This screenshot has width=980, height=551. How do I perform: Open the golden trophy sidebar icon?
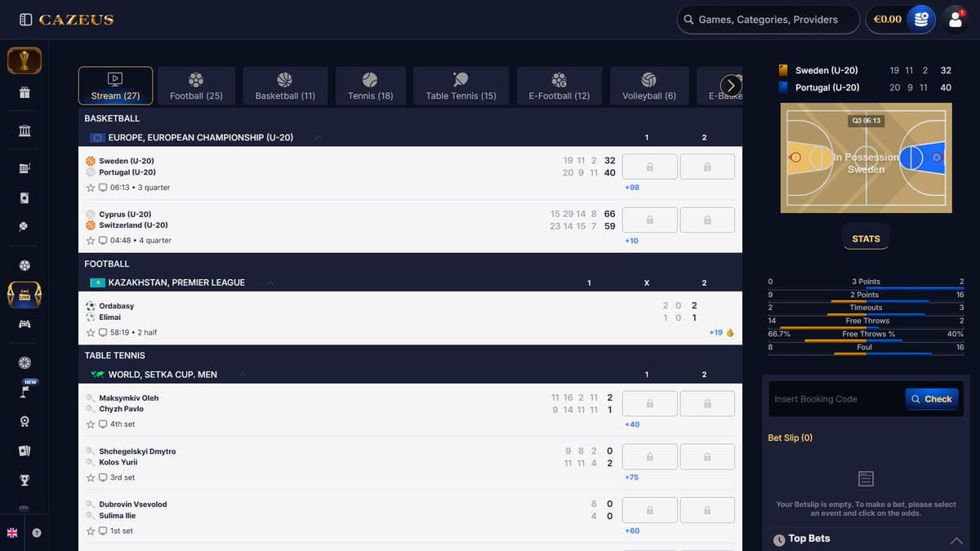(24, 61)
